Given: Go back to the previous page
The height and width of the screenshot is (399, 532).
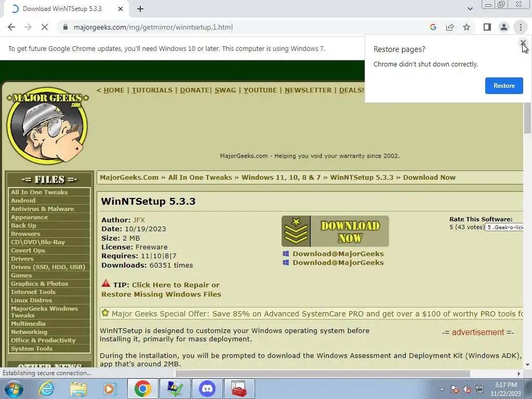Looking at the screenshot, I should point(11,27).
